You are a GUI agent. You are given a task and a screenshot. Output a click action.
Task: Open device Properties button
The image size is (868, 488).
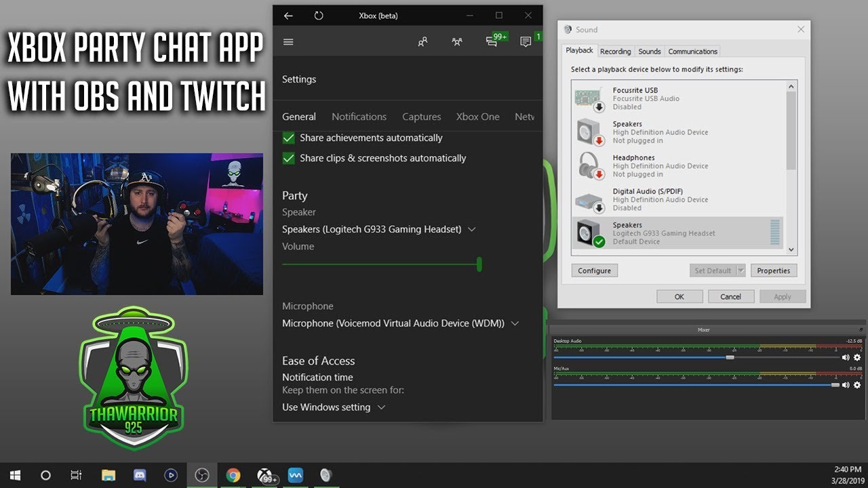coord(774,270)
